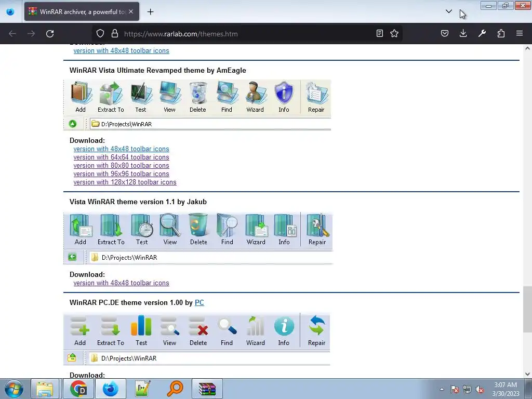The image size is (532, 399).
Task: Click page scrollbar thumb
Action: [527, 310]
